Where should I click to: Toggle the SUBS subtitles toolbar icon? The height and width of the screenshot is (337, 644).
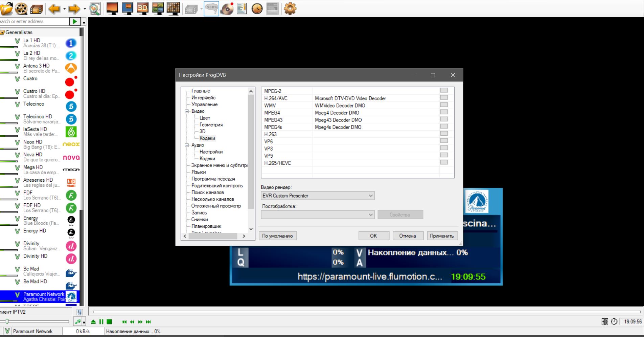coord(211,8)
